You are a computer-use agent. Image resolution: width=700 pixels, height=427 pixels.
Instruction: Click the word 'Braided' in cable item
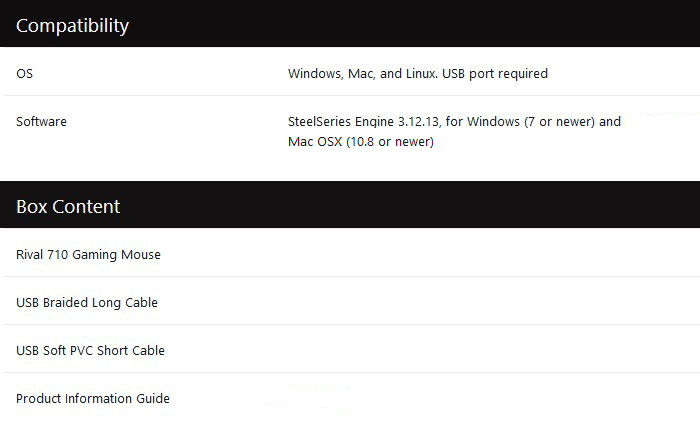65,302
